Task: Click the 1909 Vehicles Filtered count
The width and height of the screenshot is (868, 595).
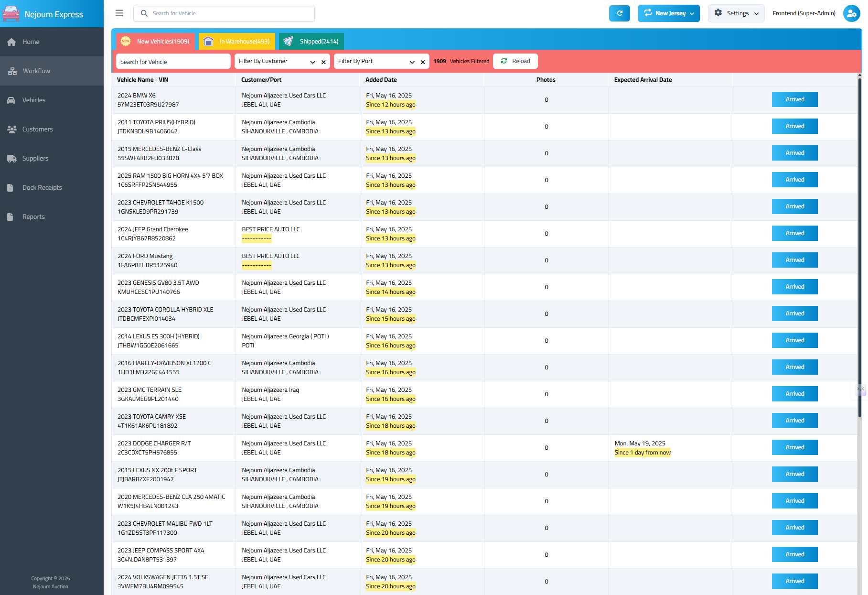Action: (461, 61)
